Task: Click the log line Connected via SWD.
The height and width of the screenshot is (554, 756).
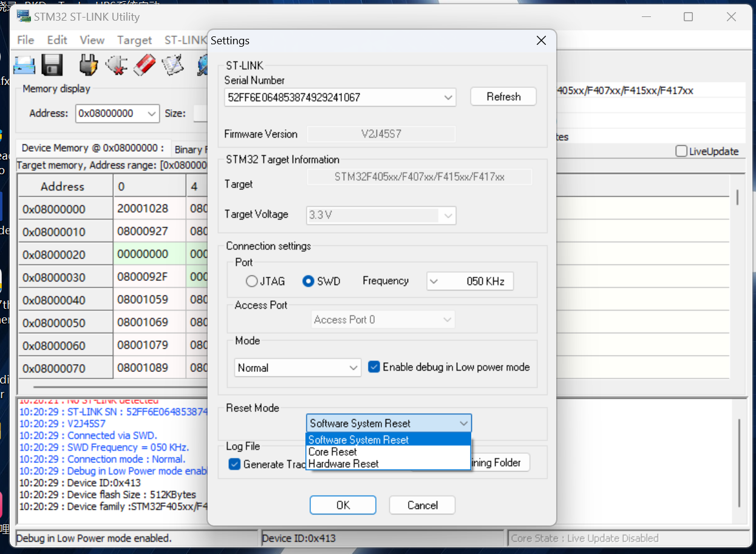Action: pos(88,436)
